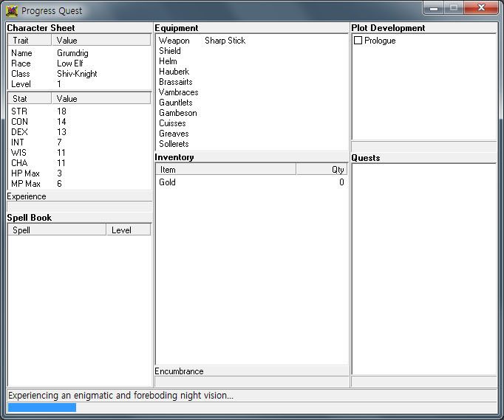
Task: Select the INT stat row
Action: click(x=79, y=142)
